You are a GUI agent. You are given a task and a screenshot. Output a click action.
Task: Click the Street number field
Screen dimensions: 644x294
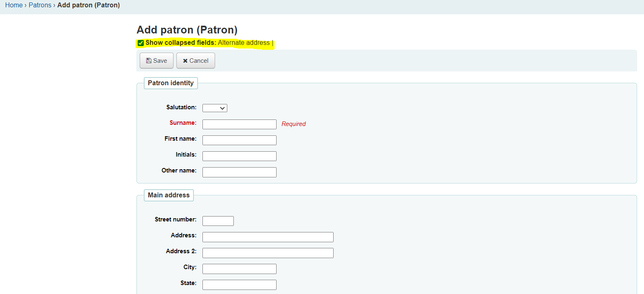pyautogui.click(x=218, y=221)
